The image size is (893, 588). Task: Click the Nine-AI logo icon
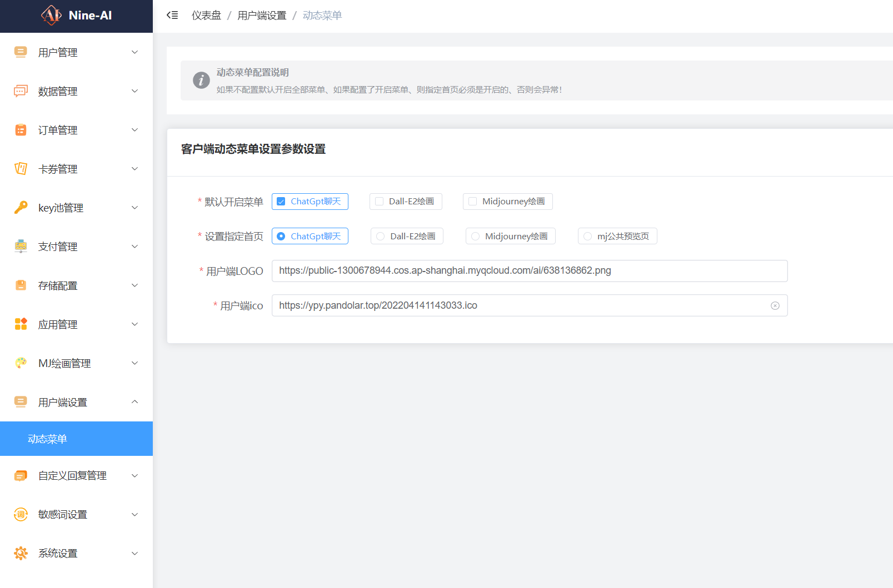pyautogui.click(x=51, y=16)
